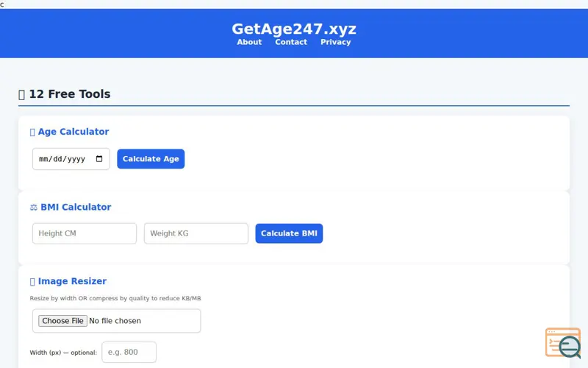Go to GetAge247.xyz site title
588x368 pixels.
pos(294,29)
